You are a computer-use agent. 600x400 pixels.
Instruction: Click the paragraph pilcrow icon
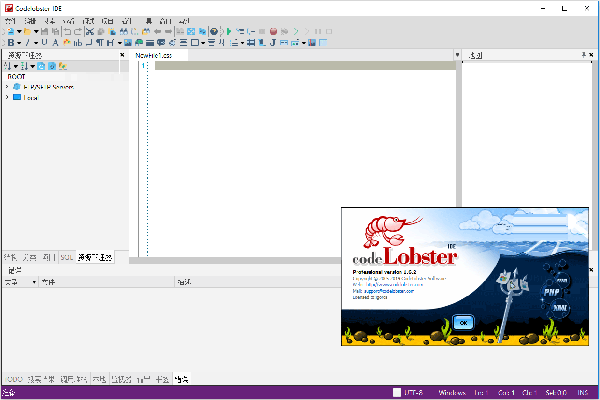point(99,42)
